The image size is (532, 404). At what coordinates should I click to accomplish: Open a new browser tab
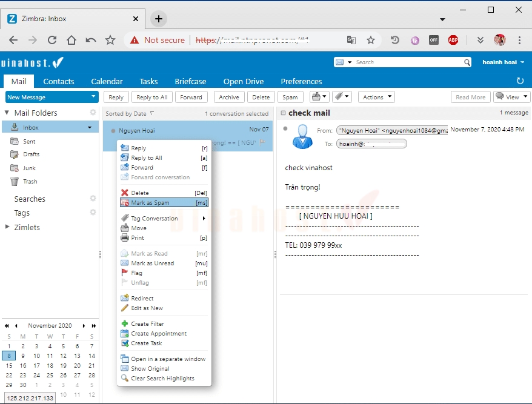tap(158, 19)
